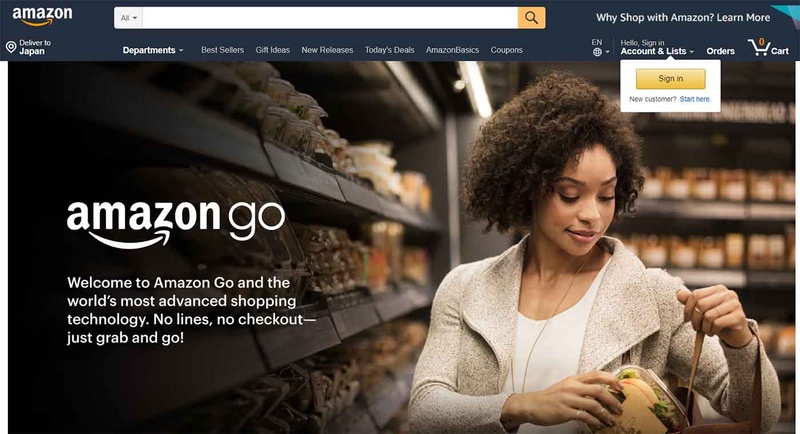Open the EN language selector arrow

tap(607, 52)
